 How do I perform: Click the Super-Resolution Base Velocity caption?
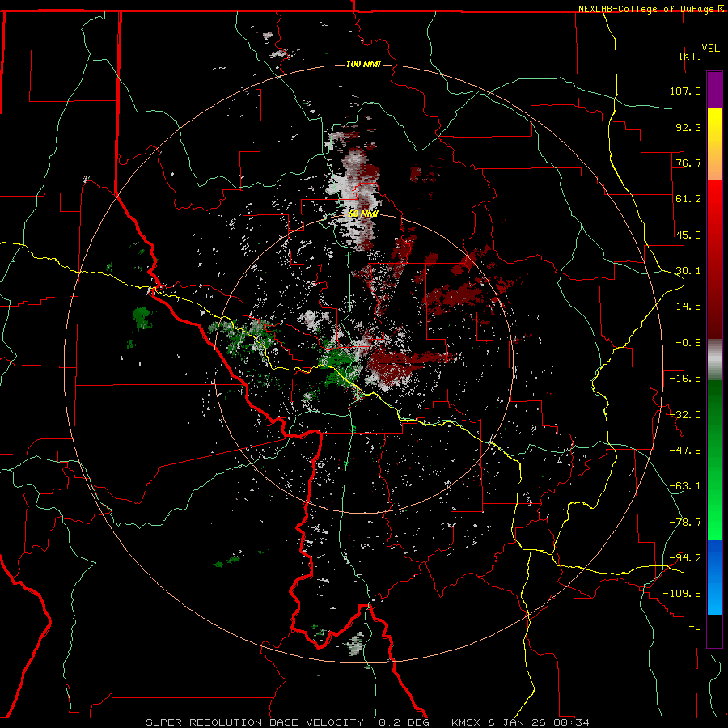[367, 722]
